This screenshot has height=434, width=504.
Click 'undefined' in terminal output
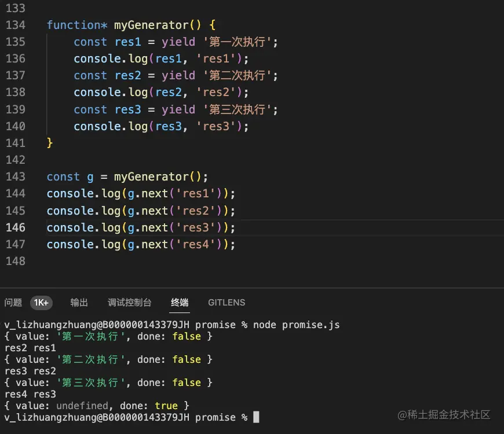(82, 406)
